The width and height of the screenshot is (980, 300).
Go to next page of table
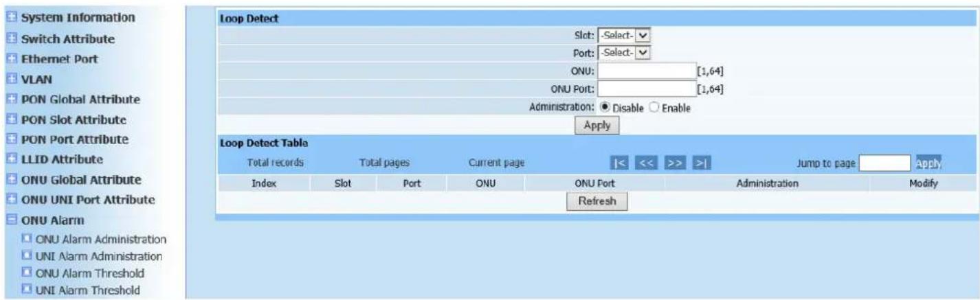[x=675, y=163]
